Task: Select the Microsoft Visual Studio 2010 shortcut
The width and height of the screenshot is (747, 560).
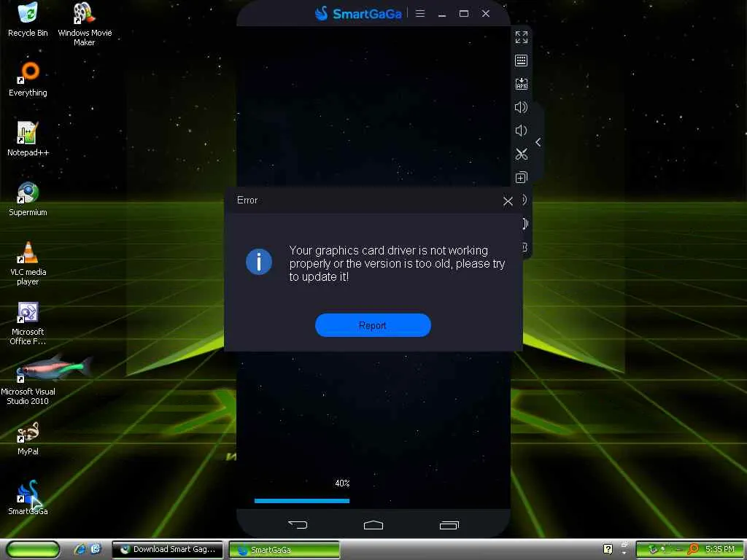Action: (x=28, y=381)
